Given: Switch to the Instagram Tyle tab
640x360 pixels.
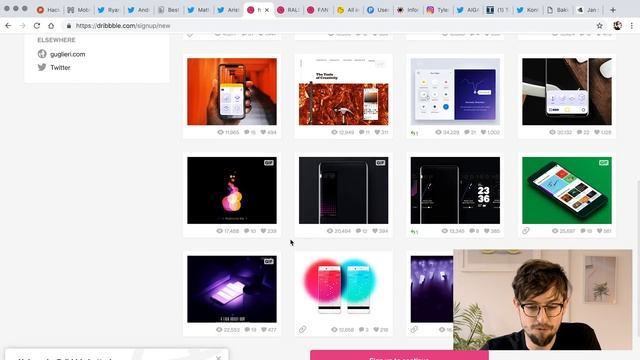Looking at the screenshot, I should click(x=438, y=10).
